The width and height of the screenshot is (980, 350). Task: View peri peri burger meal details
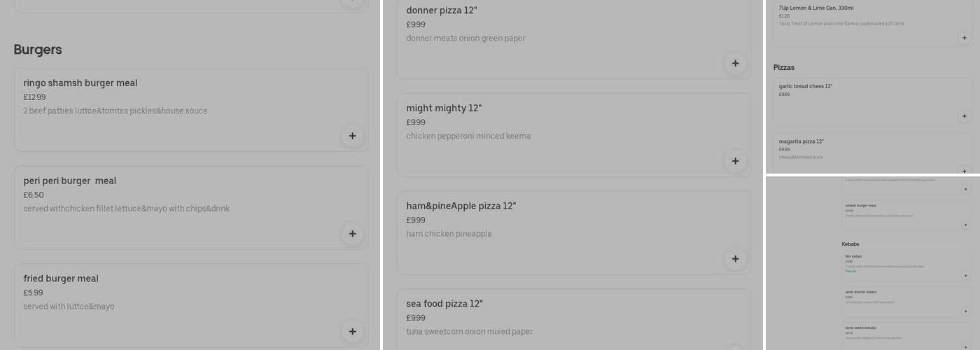70,181
